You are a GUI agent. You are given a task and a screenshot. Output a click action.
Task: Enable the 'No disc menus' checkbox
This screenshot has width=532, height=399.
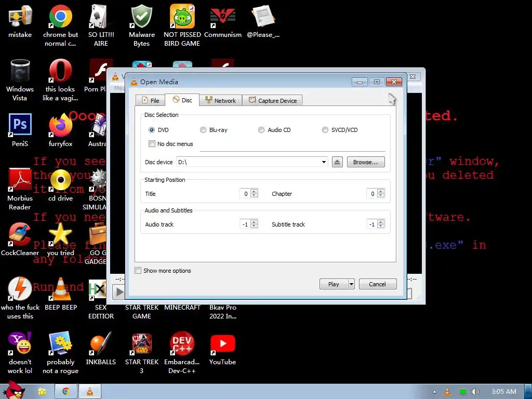click(x=152, y=144)
